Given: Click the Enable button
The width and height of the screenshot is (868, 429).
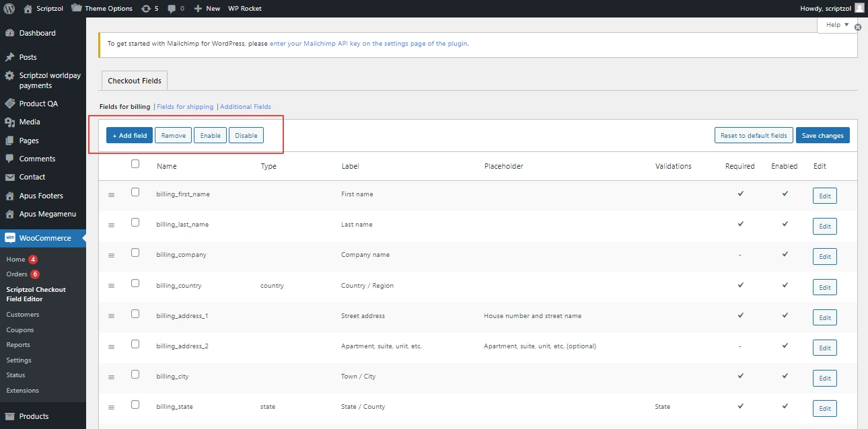Looking at the screenshot, I should (x=210, y=136).
